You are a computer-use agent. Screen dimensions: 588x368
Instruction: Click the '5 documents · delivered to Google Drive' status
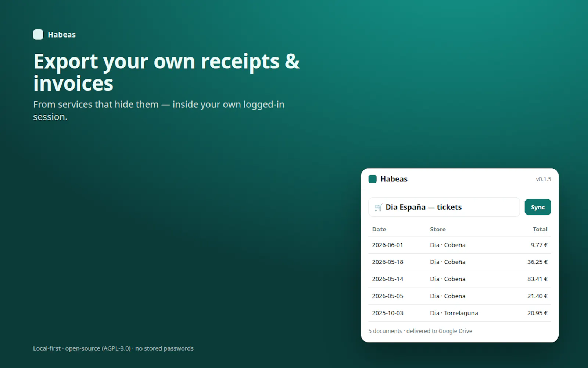coord(420,331)
